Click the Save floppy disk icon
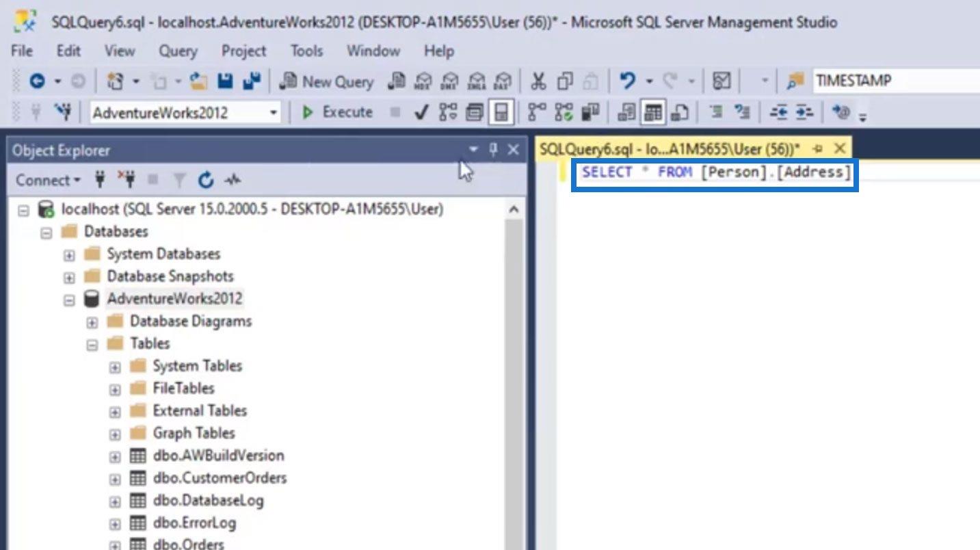 (x=225, y=81)
